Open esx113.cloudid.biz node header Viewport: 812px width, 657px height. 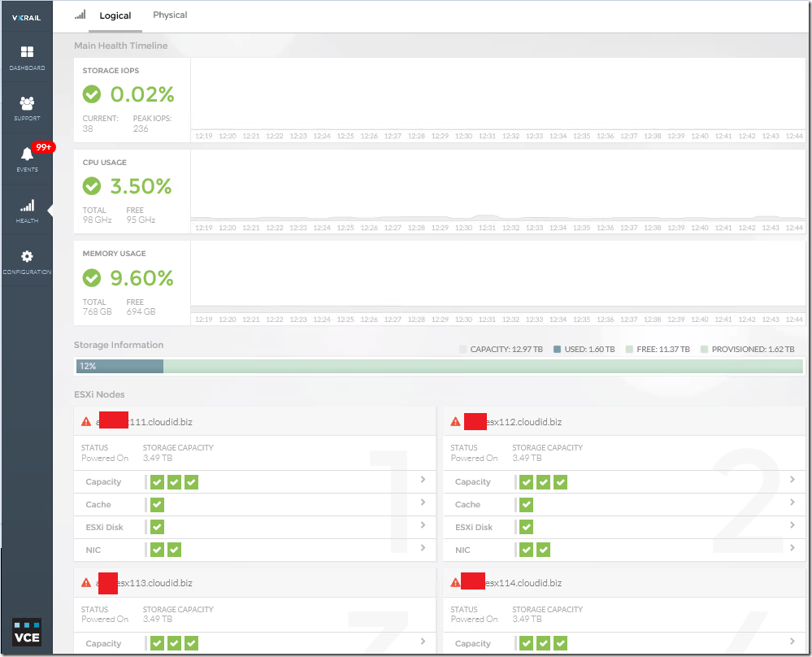click(254, 583)
